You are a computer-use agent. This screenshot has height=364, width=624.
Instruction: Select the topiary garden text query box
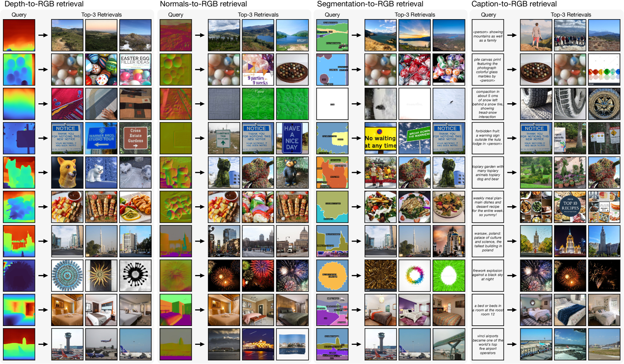coord(488,172)
